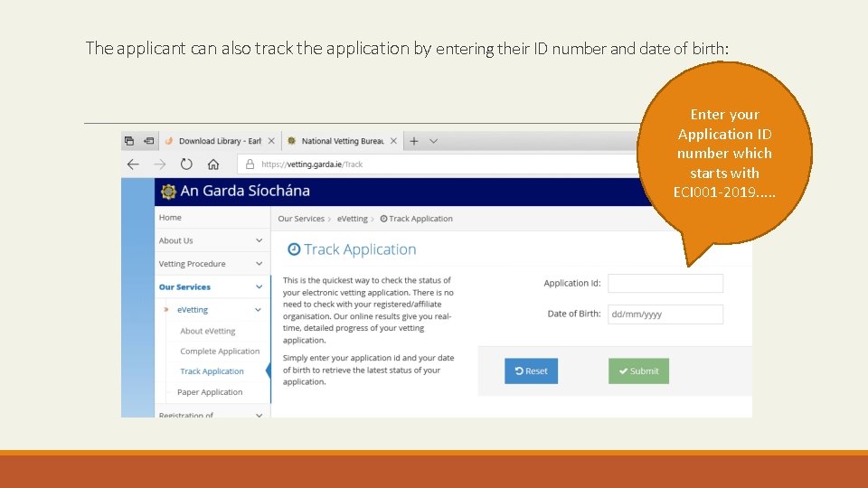
Task: Click eVetting breadcrumb link
Action: [x=352, y=219]
